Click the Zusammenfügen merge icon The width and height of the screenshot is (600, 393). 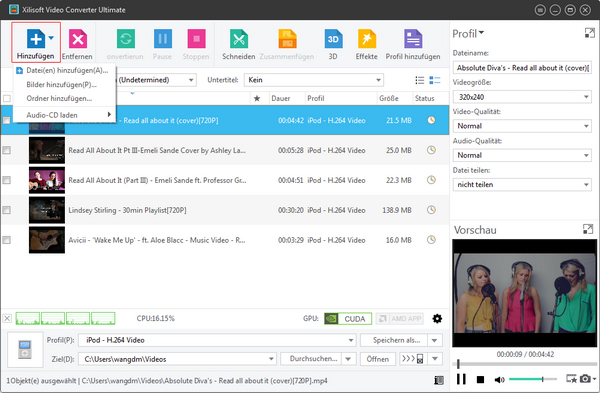[287, 39]
